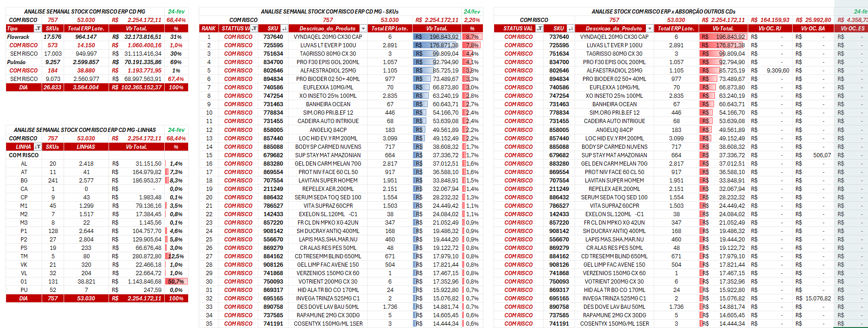Click SKU sort arrow in the middle table
Viewport: 868px width, 328px height.
coord(284,29)
